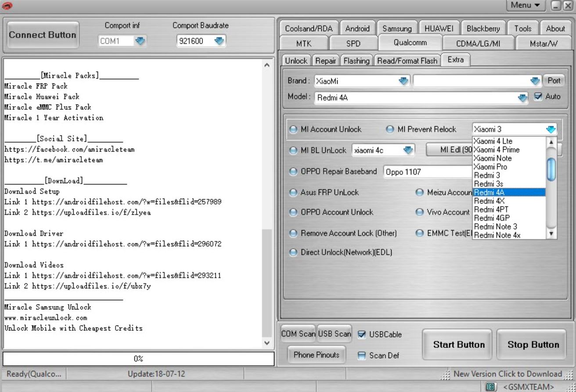Open the Flashing sub-tab

tap(356, 61)
